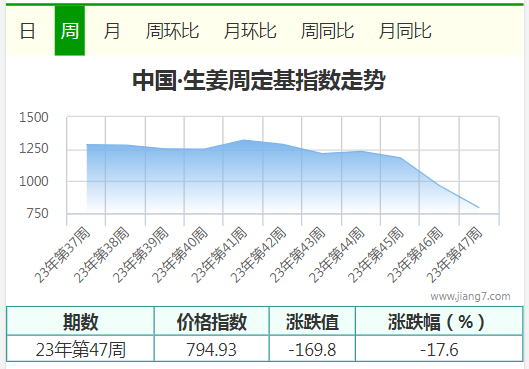Switch to the 周环比 tab
The image size is (529, 369).
click(172, 31)
